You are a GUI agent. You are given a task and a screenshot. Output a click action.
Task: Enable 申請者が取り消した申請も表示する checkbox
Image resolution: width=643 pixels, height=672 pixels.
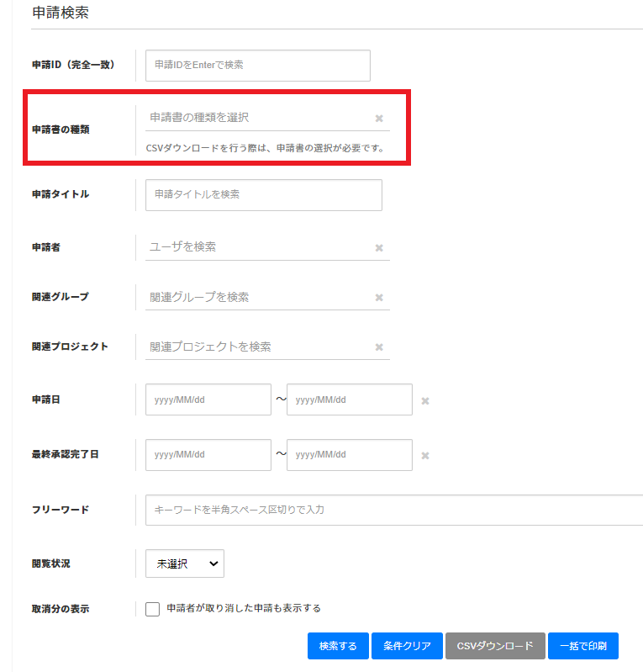[152, 609]
